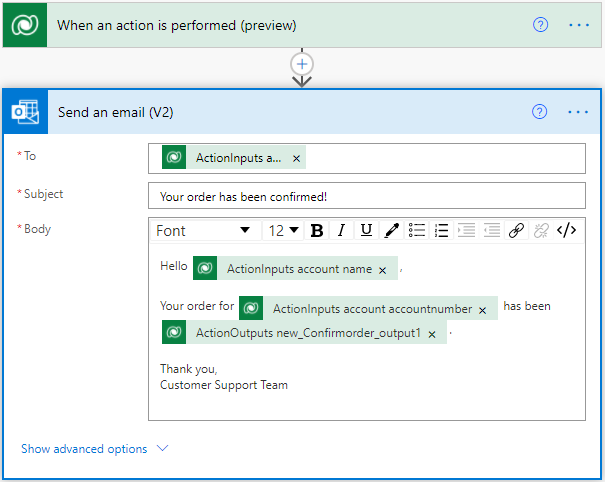Toggle bold formatting in the body editor
Screen dimensions: 605x482
pyautogui.click(x=317, y=231)
